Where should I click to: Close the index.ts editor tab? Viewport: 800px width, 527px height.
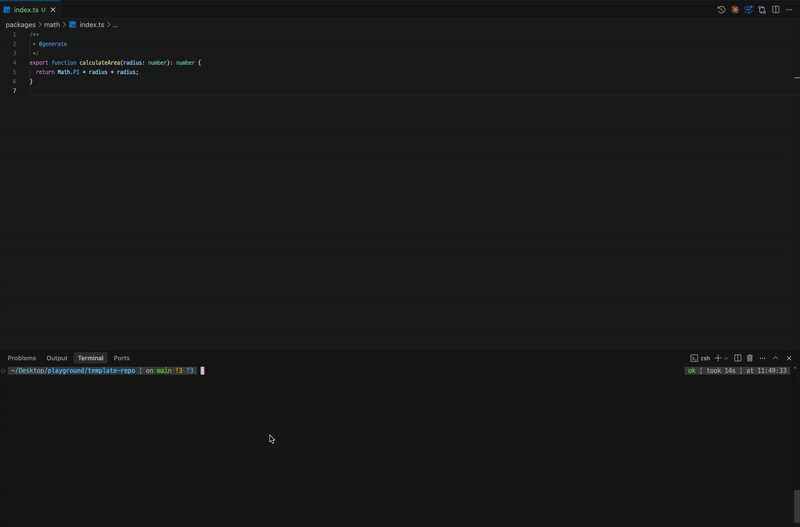tap(53, 10)
